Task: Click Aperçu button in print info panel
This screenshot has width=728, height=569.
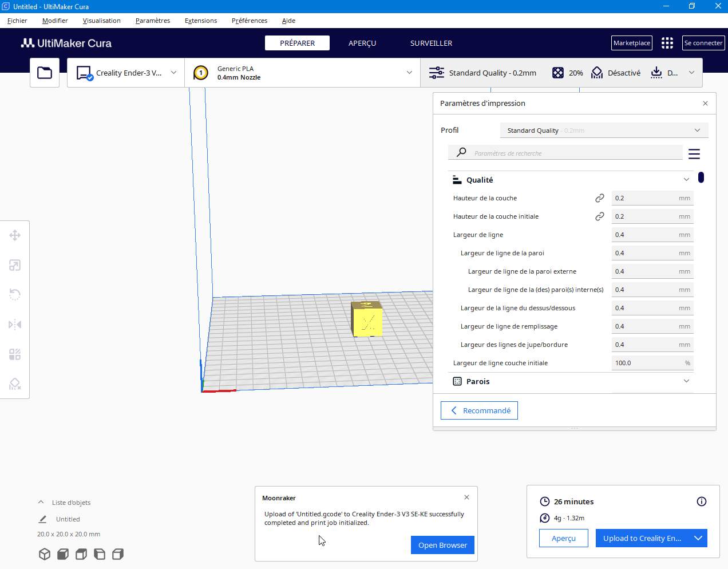Action: pyautogui.click(x=564, y=538)
